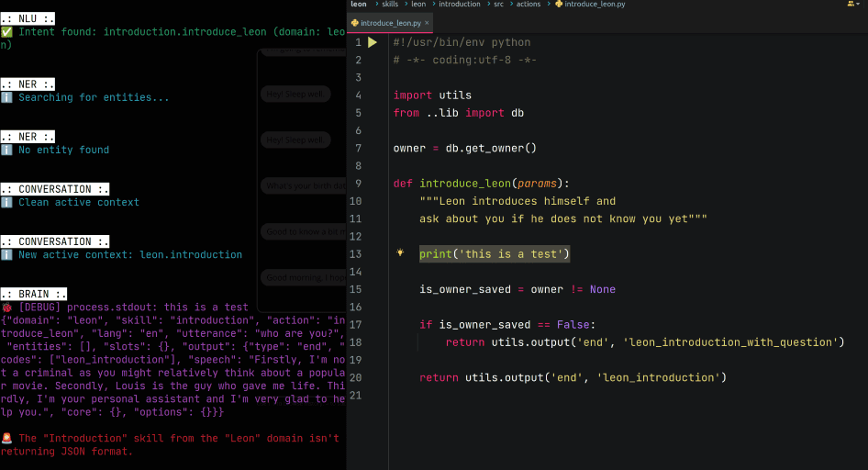Click 'is_owner_saved' variable on line 15
This screenshot has height=470, width=868.
465,289
